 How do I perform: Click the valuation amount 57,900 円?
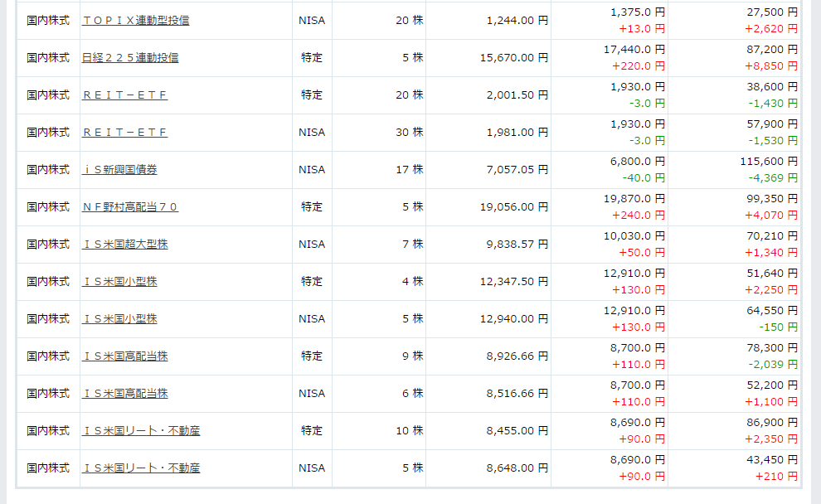tap(772, 124)
